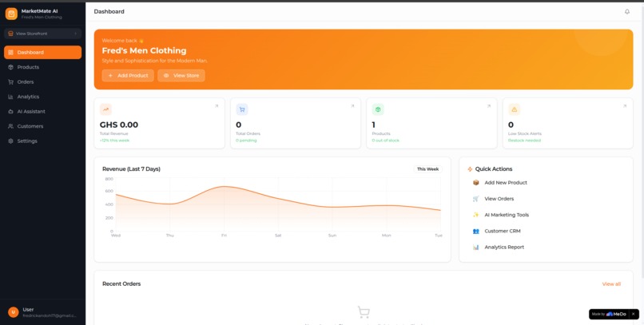Click the Fri peak on revenue chart
Screen dimensions: 644x325
(x=224, y=187)
